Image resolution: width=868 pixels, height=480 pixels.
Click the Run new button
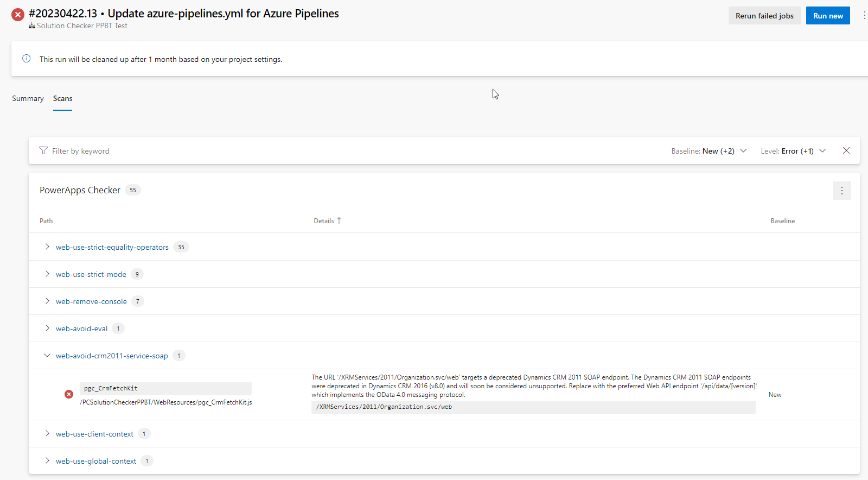(828, 16)
